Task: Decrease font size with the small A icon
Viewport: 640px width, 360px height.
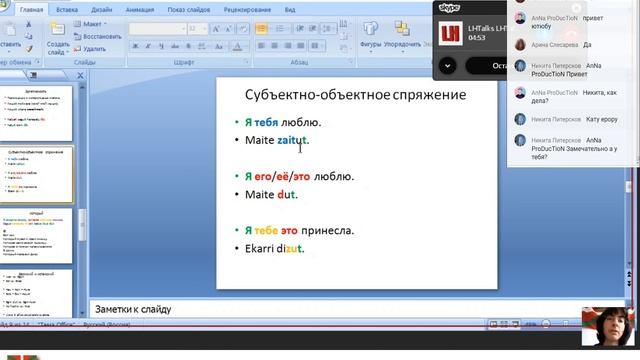Action: click(229, 29)
